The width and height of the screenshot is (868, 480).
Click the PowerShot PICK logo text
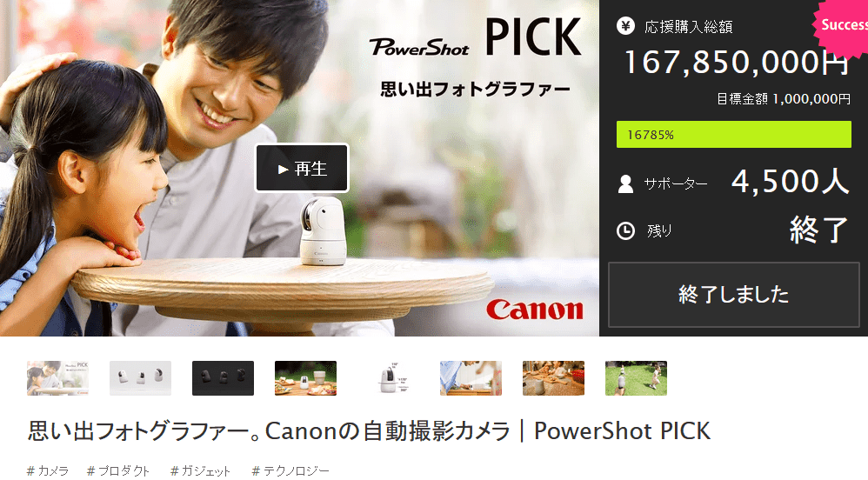(x=475, y=37)
